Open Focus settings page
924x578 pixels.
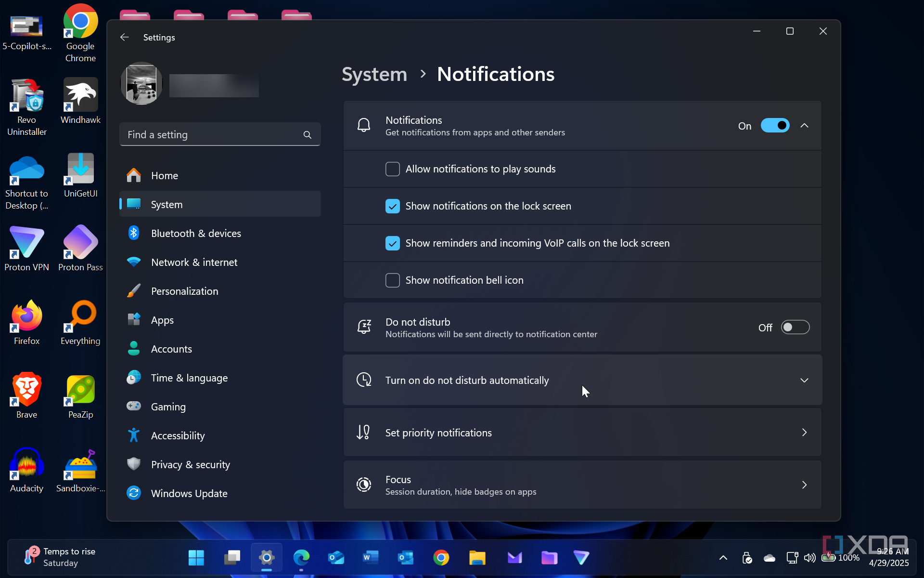pos(582,485)
